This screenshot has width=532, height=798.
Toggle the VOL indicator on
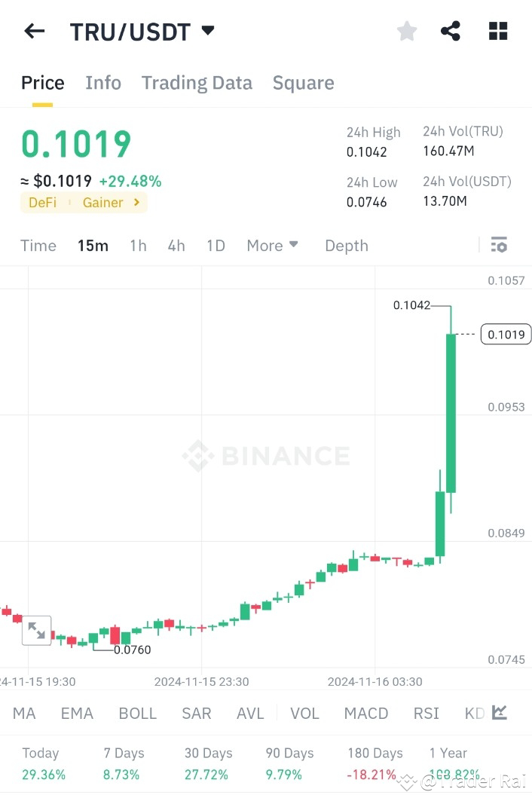304,713
